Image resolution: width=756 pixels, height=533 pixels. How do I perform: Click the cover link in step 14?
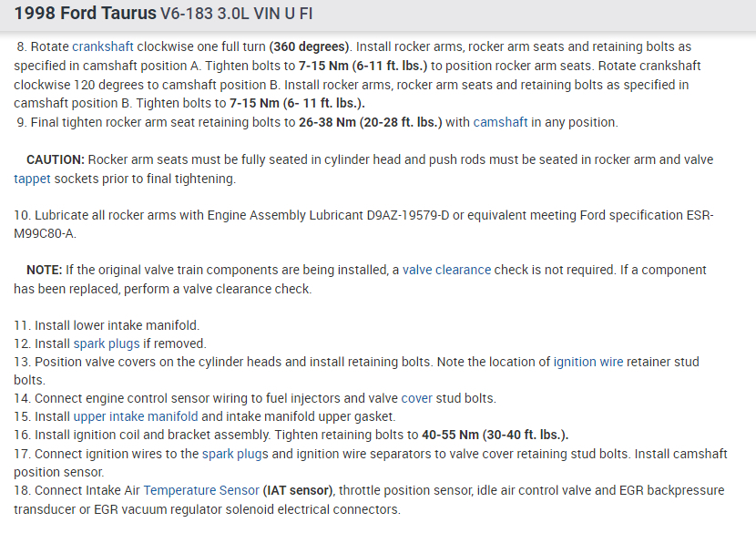(417, 398)
